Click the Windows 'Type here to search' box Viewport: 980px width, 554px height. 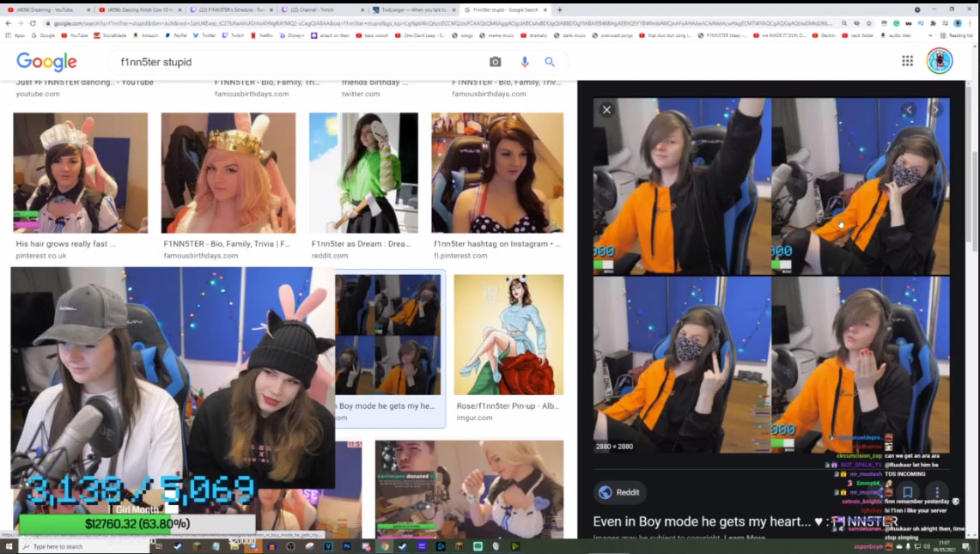84,546
